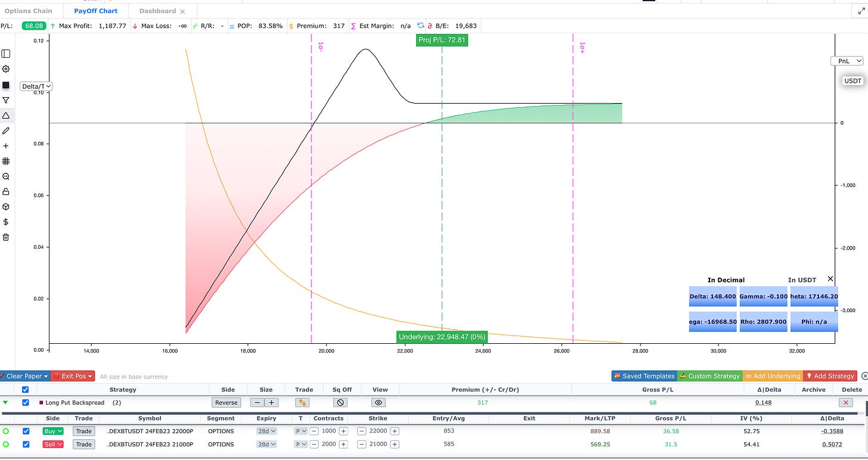Image resolution: width=868 pixels, height=460 pixels.
Task: Click the Add Strategy button
Action: click(x=830, y=376)
